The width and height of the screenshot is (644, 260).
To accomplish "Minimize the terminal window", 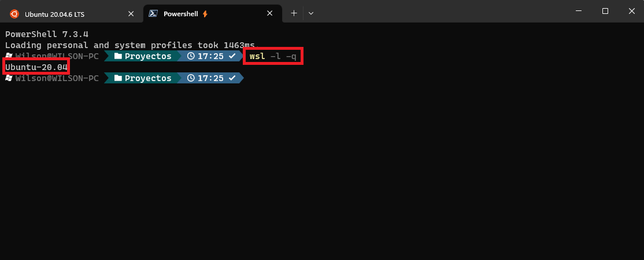I will point(578,11).
